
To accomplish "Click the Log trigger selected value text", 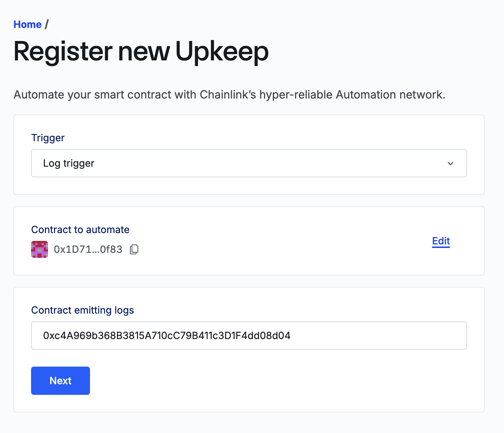I will coord(69,163).
